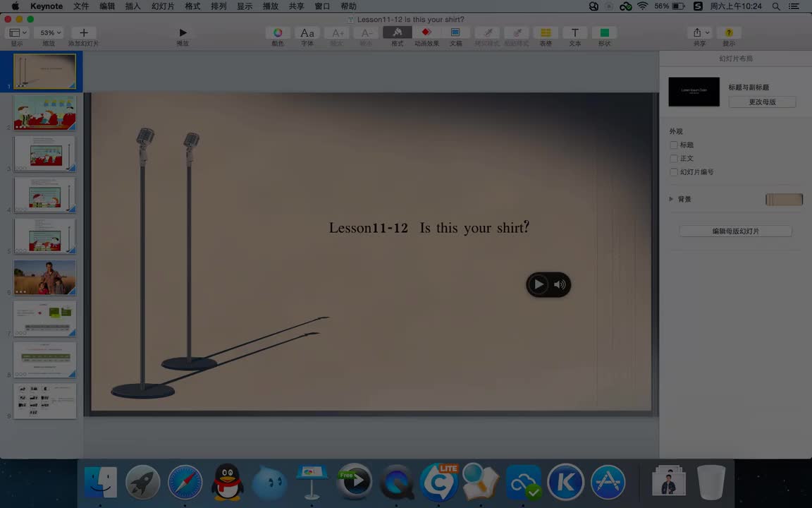Select slide 7 thumbnail in navigator
This screenshot has height=508, width=812.
tap(44, 318)
